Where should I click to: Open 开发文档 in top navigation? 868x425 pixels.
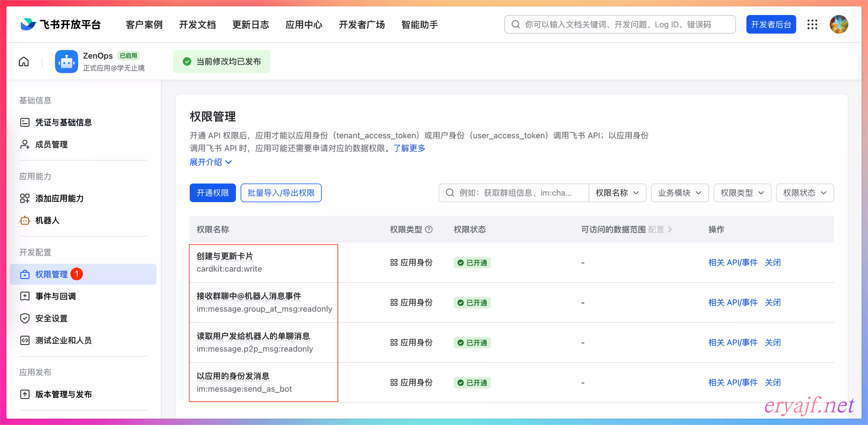pyautogui.click(x=197, y=25)
